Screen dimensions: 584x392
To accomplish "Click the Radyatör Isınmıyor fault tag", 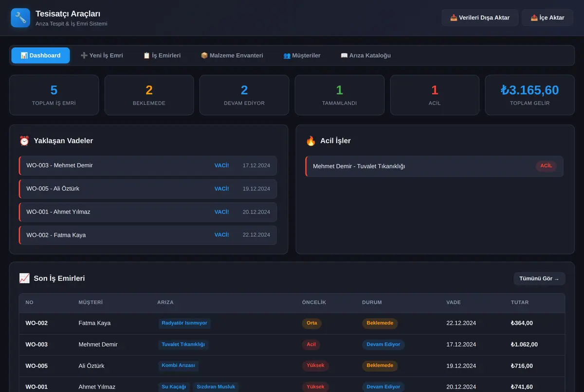I will tap(184, 323).
